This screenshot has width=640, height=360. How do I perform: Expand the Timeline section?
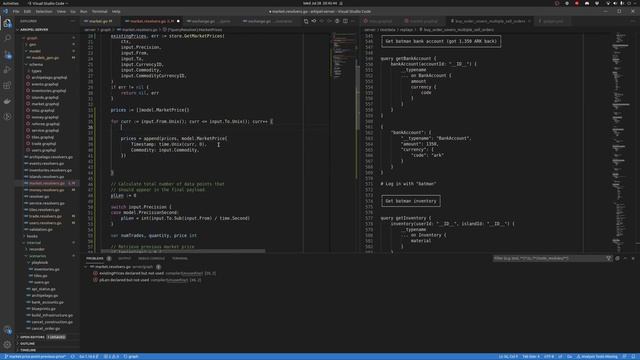pyautogui.click(x=28, y=350)
